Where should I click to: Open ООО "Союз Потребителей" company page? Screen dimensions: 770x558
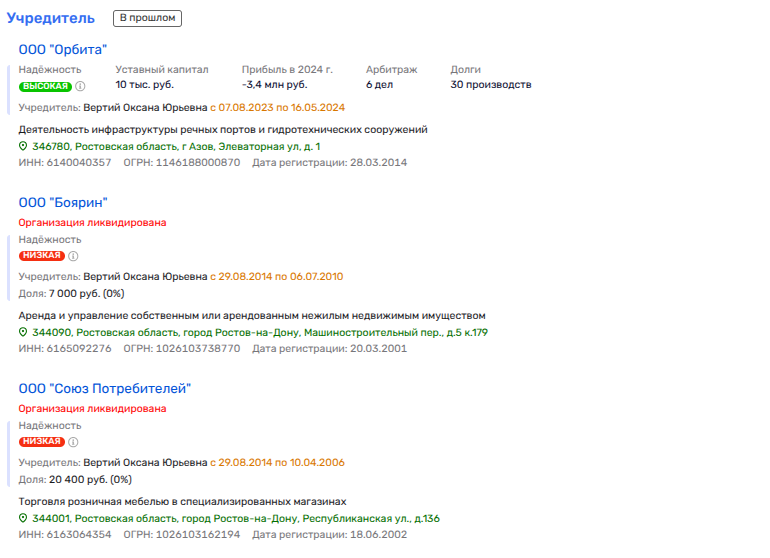pyautogui.click(x=104, y=389)
